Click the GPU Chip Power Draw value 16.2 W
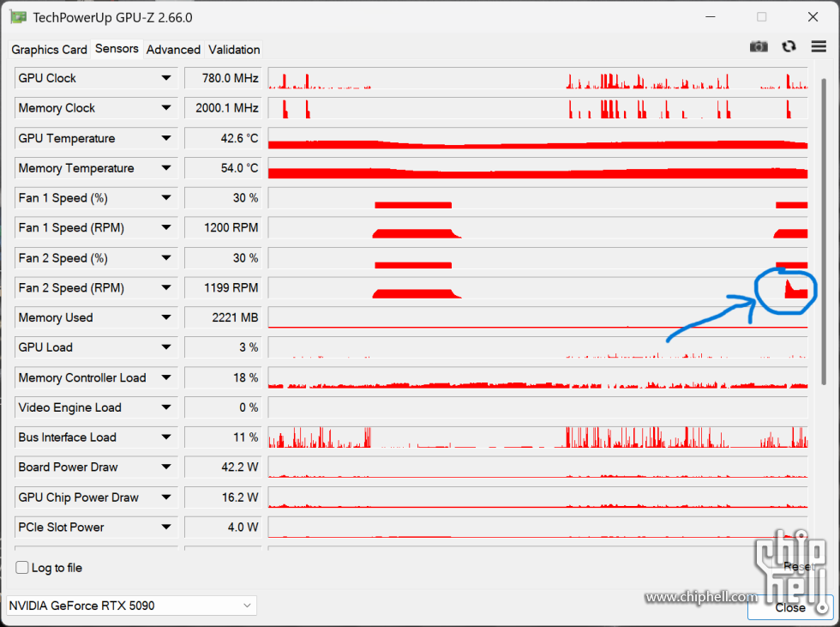The height and width of the screenshot is (627, 840). pos(223,497)
